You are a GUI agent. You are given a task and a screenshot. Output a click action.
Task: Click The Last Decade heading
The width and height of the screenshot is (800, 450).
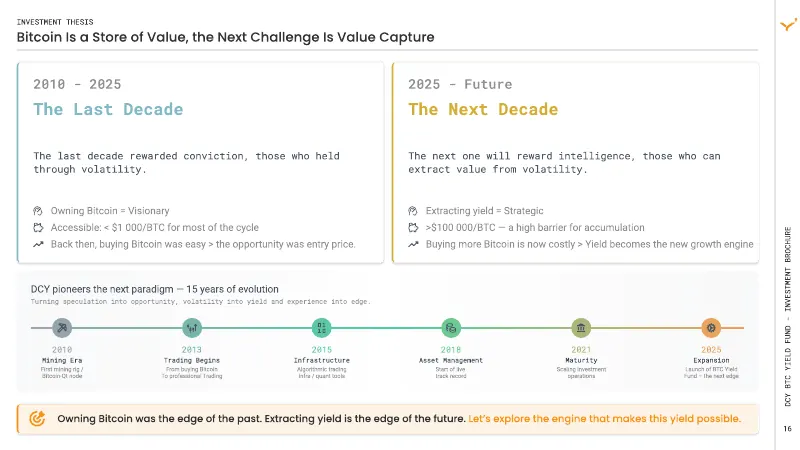point(108,109)
